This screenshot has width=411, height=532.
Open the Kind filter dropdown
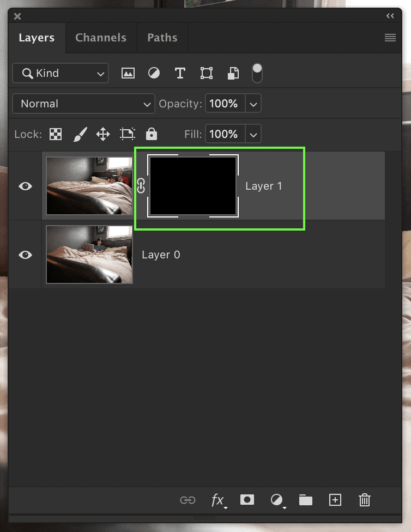point(61,73)
